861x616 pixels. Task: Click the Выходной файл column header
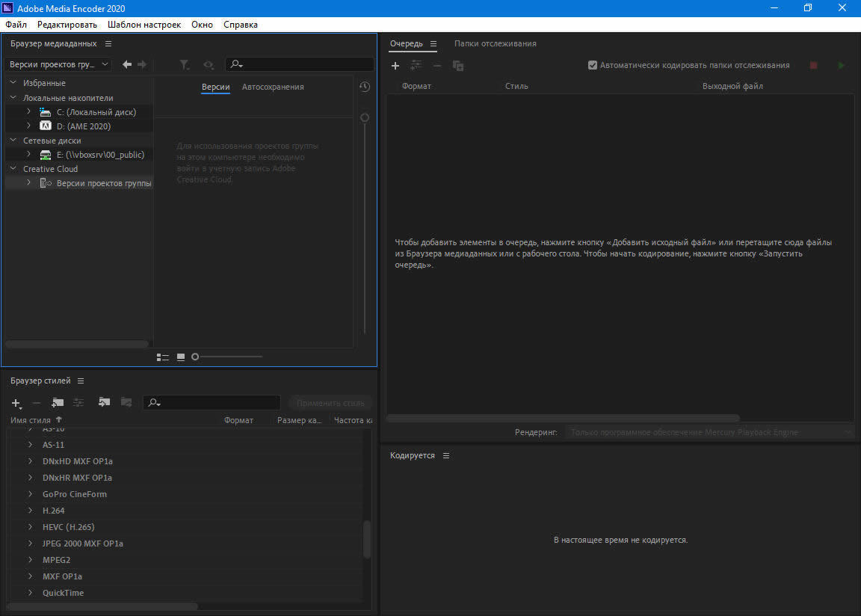[732, 86]
